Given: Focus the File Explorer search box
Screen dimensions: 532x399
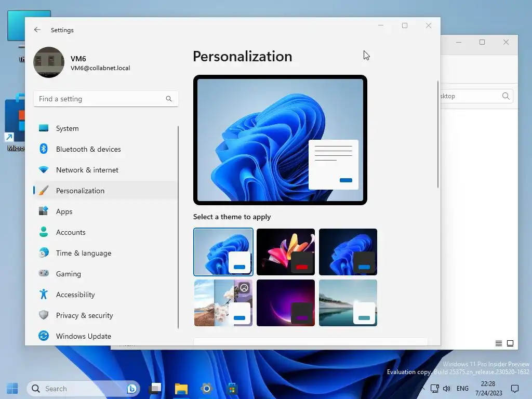Looking at the screenshot, I should click(x=477, y=96).
